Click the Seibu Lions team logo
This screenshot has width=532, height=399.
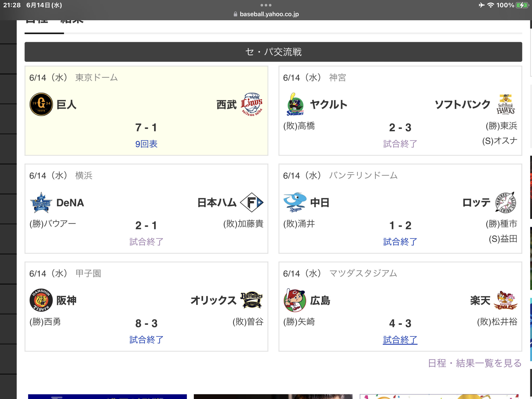pyautogui.click(x=251, y=104)
